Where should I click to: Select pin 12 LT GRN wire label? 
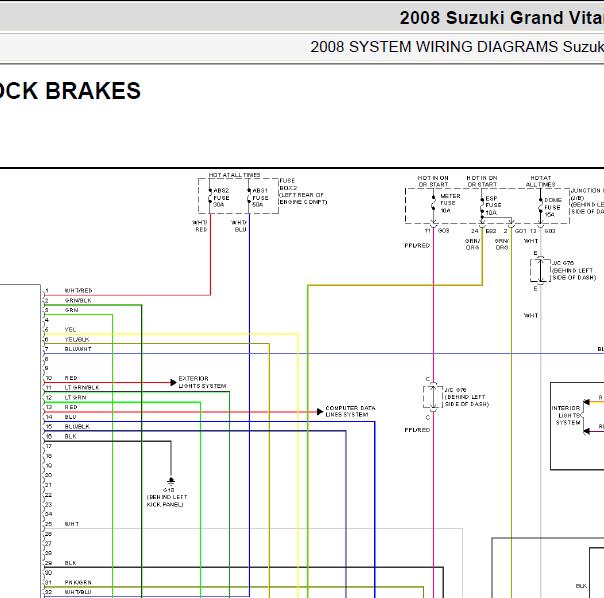click(x=76, y=397)
